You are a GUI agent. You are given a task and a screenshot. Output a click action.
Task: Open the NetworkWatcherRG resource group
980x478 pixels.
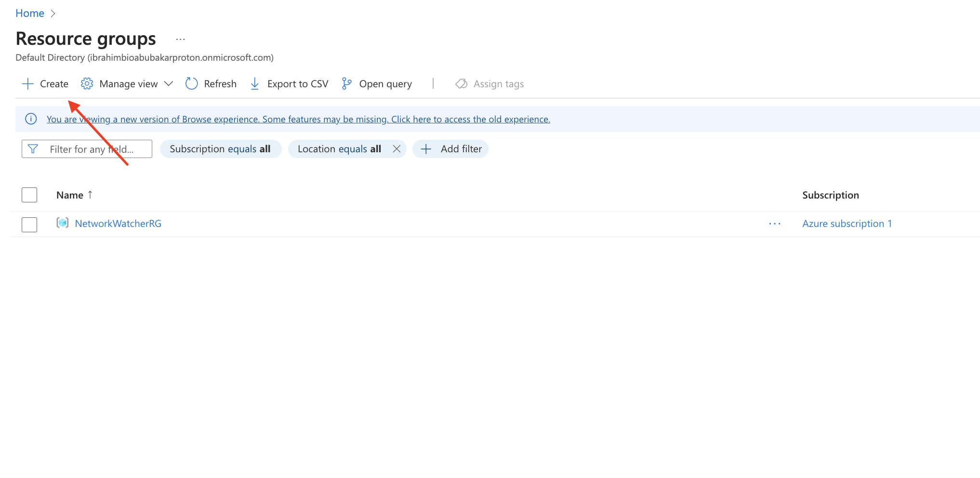(118, 224)
